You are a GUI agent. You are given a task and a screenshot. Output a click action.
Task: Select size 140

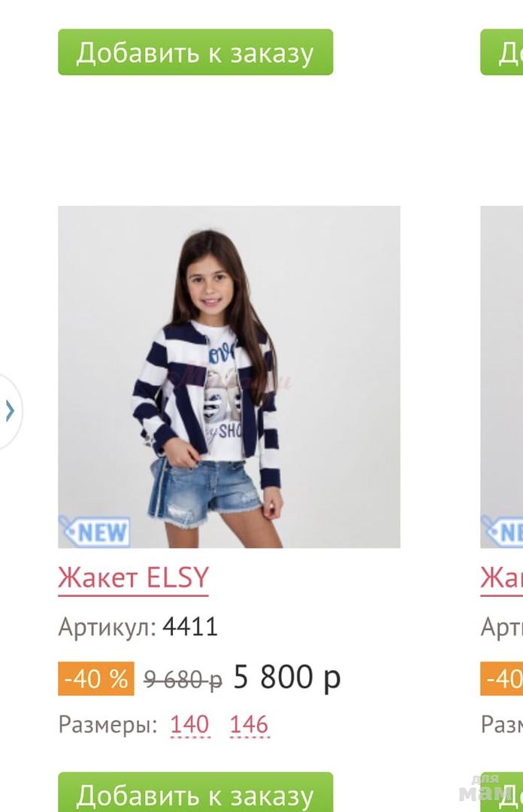190,725
